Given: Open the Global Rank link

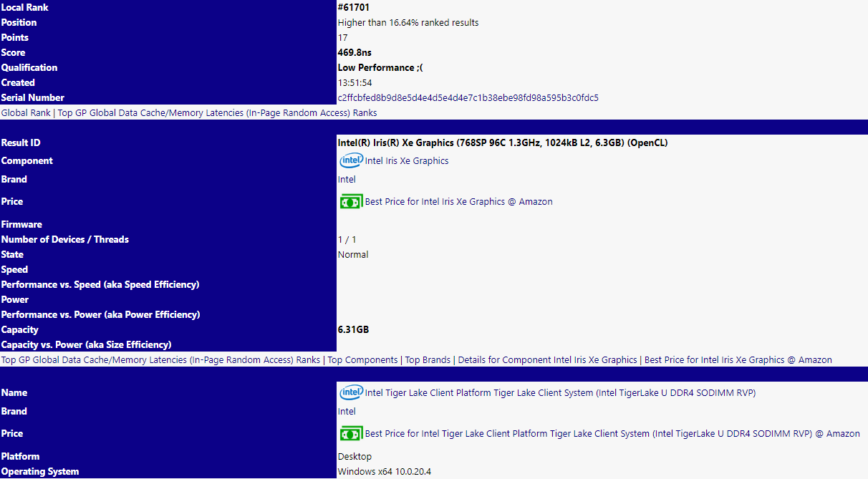Looking at the screenshot, I should coord(26,112).
